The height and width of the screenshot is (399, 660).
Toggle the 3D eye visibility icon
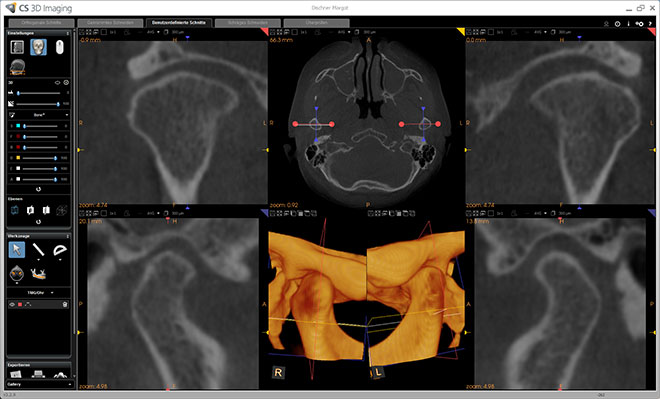coord(58,82)
